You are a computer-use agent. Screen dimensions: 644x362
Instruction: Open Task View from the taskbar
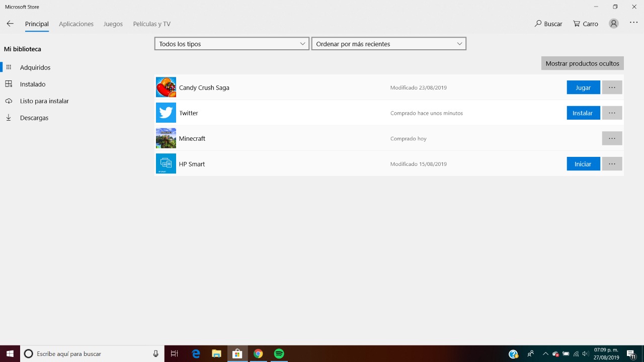pos(174,354)
